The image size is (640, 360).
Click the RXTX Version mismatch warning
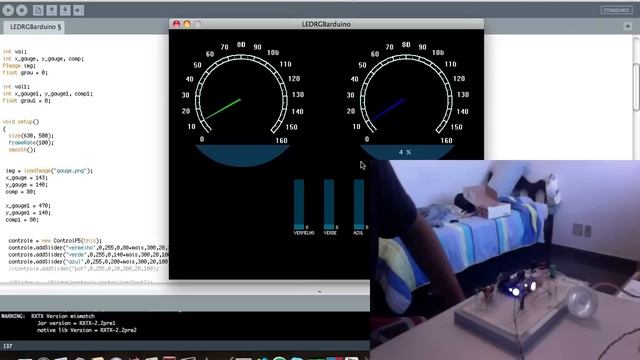(48, 316)
